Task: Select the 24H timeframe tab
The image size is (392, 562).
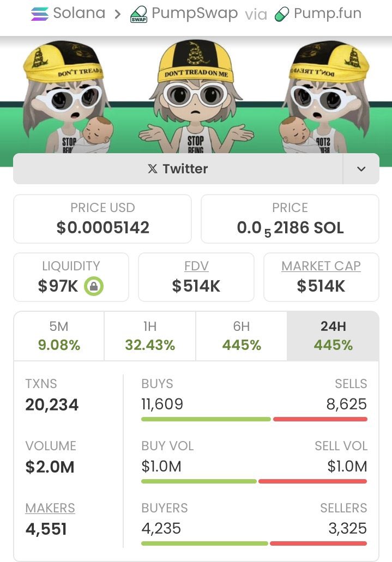Action: click(333, 336)
